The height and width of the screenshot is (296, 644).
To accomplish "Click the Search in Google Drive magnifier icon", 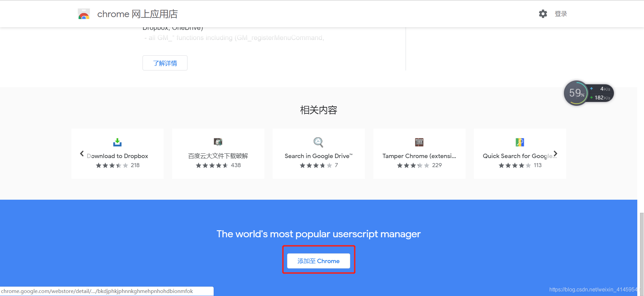I will [x=318, y=142].
